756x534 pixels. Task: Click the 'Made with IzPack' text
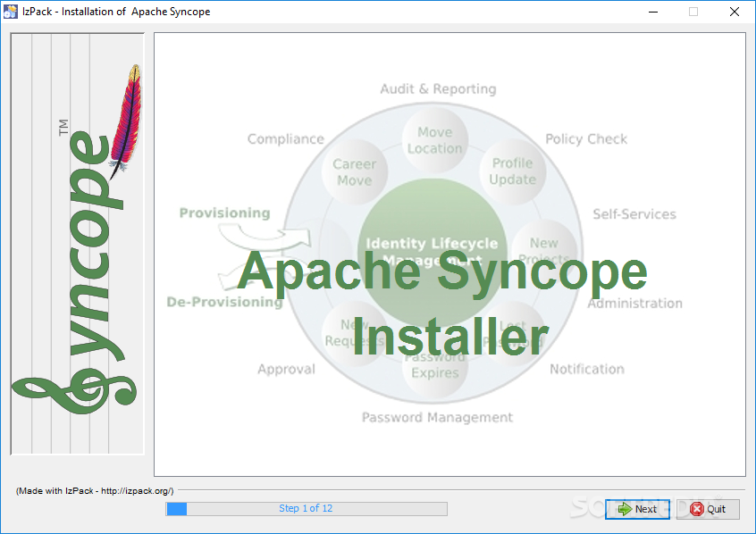[x=95, y=490]
